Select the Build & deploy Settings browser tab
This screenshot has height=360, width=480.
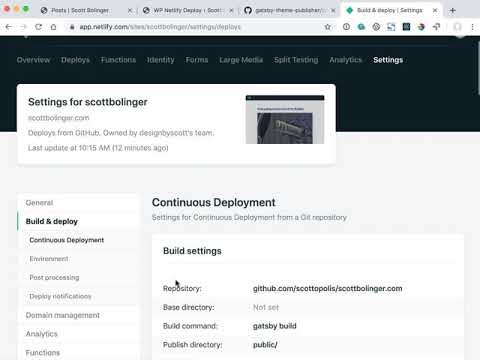coord(388,10)
